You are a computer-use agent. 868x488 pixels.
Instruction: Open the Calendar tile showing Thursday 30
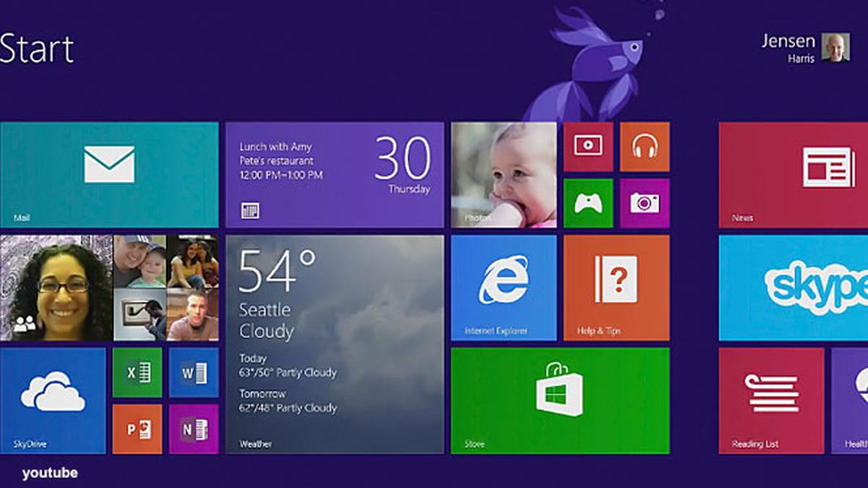point(334,174)
